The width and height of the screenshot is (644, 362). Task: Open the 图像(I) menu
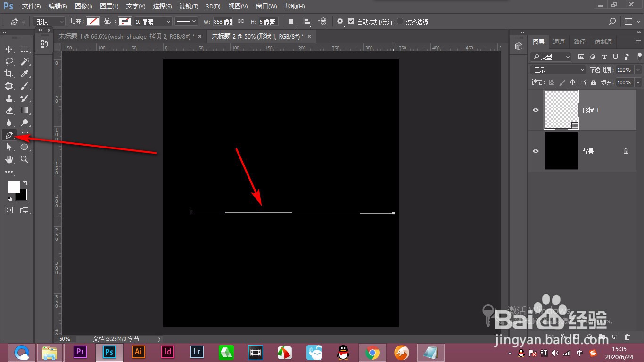(83, 6)
